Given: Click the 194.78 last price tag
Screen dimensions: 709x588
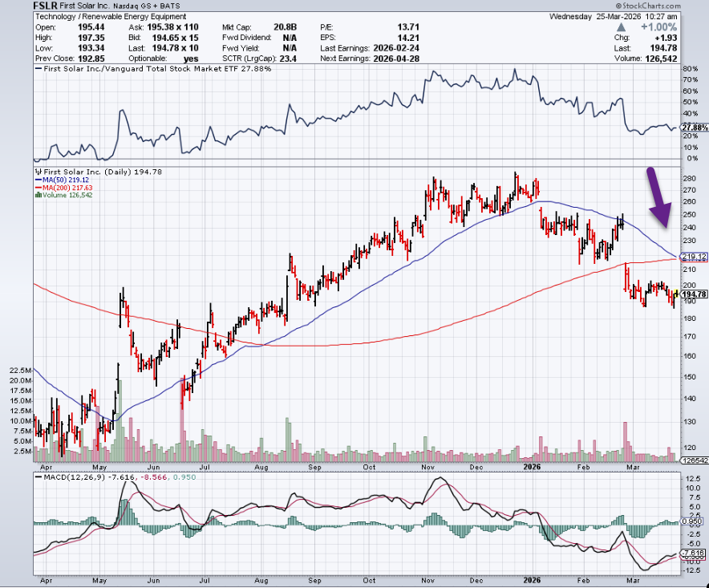Looking at the screenshot, I should pos(694,294).
